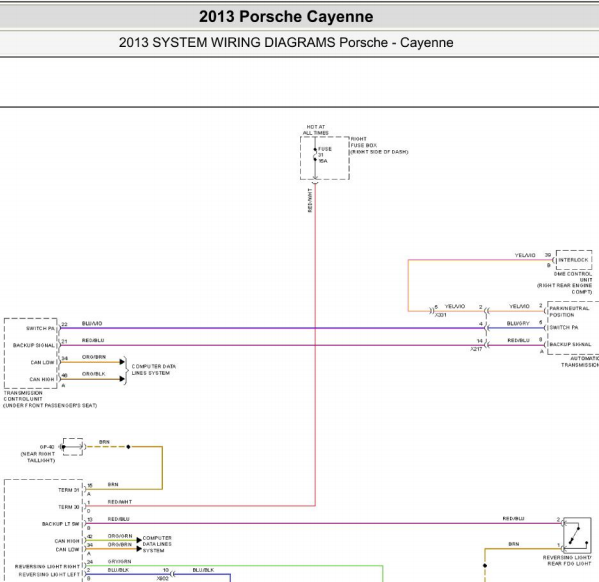
Task: Select the ORG/GRN wire label
Action: [x=120, y=536]
